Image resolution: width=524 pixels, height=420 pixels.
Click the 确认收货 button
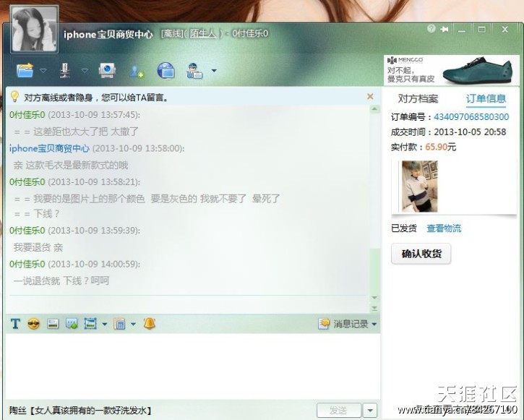click(x=421, y=254)
